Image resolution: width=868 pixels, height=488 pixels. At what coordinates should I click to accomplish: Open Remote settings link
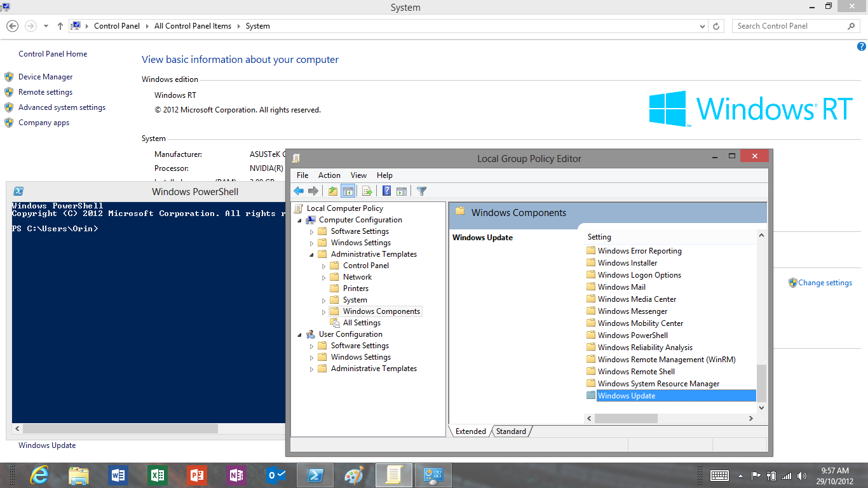(x=45, y=92)
